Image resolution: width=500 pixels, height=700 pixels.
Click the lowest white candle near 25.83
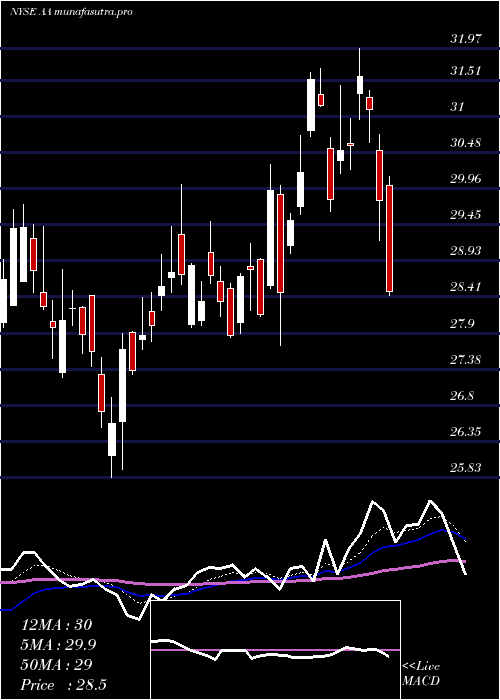112,439
